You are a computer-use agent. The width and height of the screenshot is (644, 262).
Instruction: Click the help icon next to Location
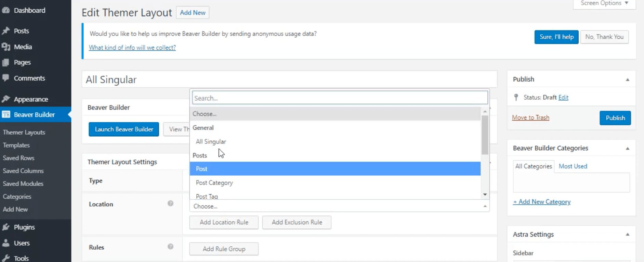click(x=170, y=203)
